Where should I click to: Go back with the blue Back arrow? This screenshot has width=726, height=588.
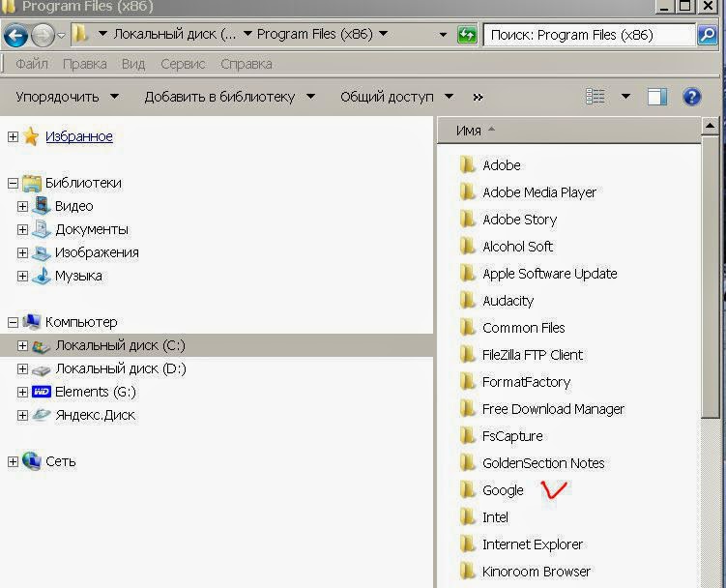[15, 36]
